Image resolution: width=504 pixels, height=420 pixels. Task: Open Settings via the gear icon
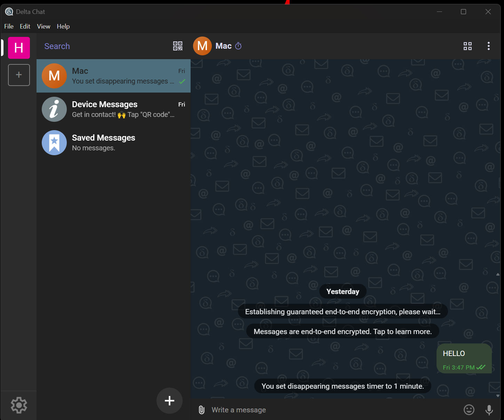tap(19, 405)
